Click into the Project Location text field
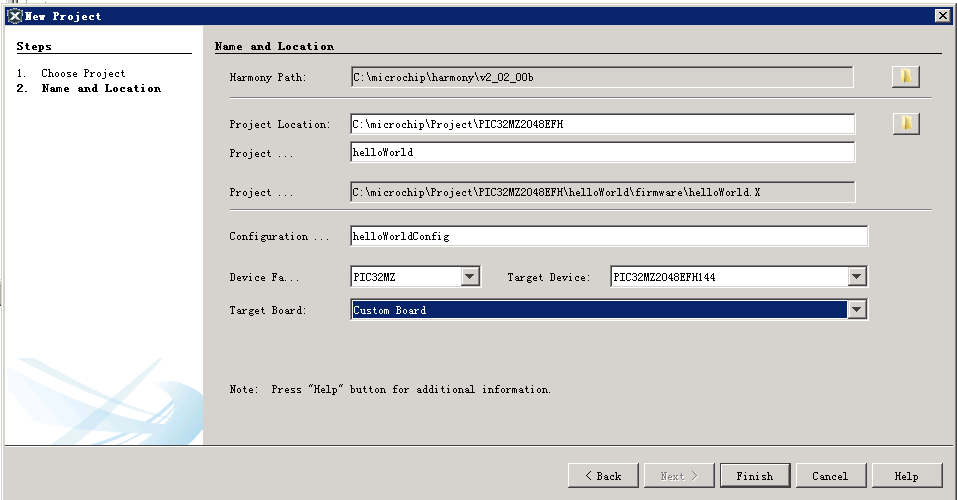The image size is (957, 500). coord(603,124)
